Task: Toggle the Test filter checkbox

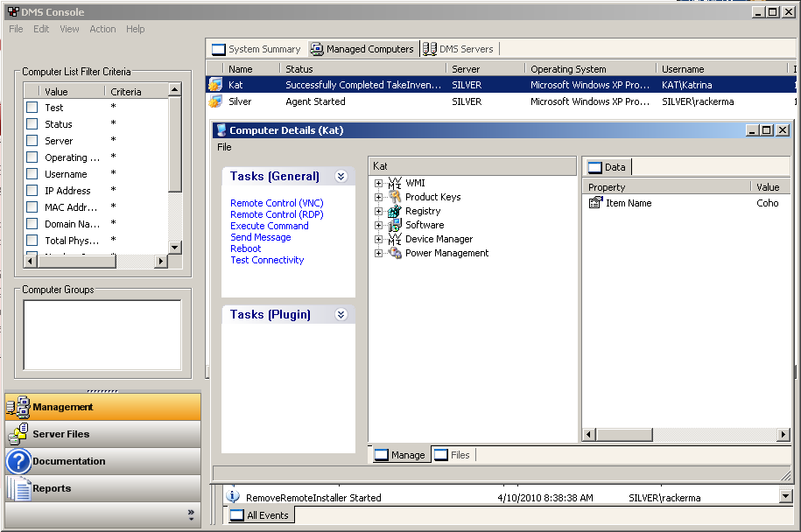Action: (32, 108)
